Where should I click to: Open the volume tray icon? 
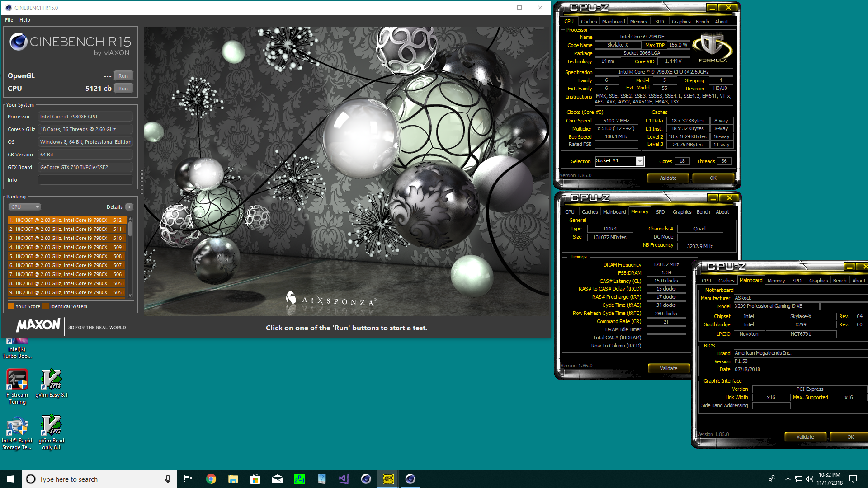click(810, 479)
